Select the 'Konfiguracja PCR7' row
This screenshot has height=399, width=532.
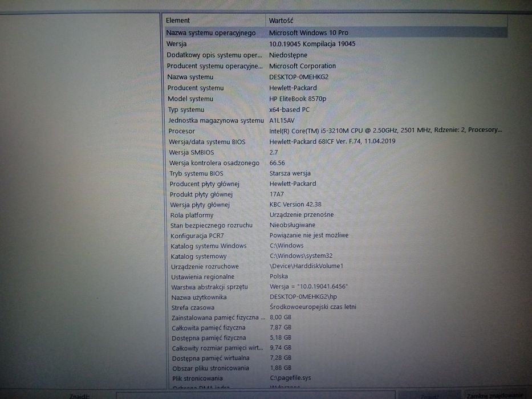(197, 235)
